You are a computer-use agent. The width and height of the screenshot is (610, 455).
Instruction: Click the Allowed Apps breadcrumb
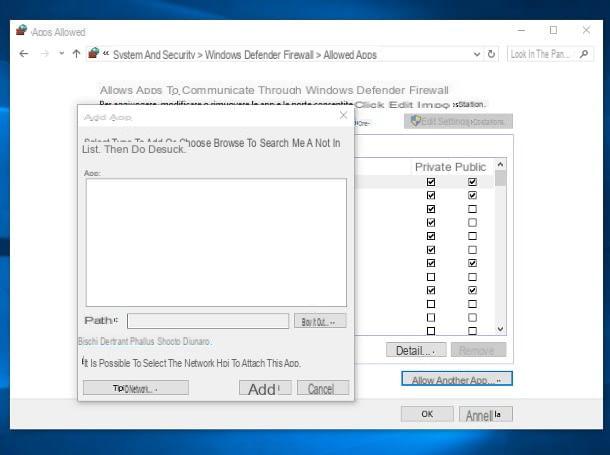coord(350,55)
